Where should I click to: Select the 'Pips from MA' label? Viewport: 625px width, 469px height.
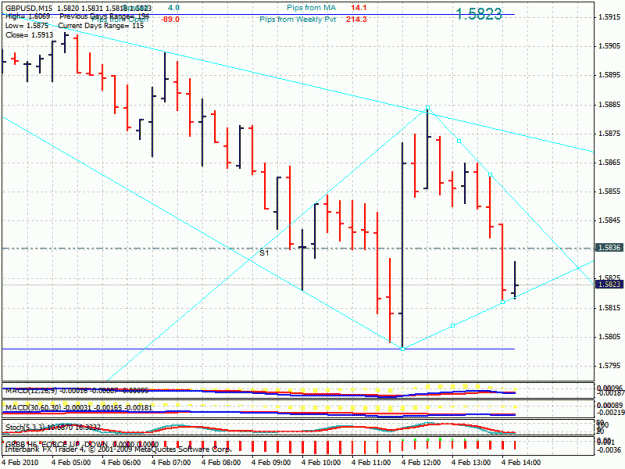[x=311, y=8]
